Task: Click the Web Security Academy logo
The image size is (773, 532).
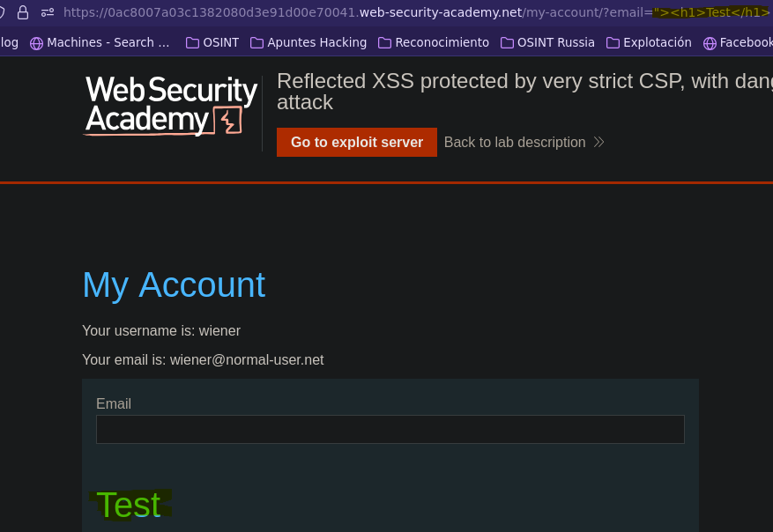Action: click(x=171, y=106)
